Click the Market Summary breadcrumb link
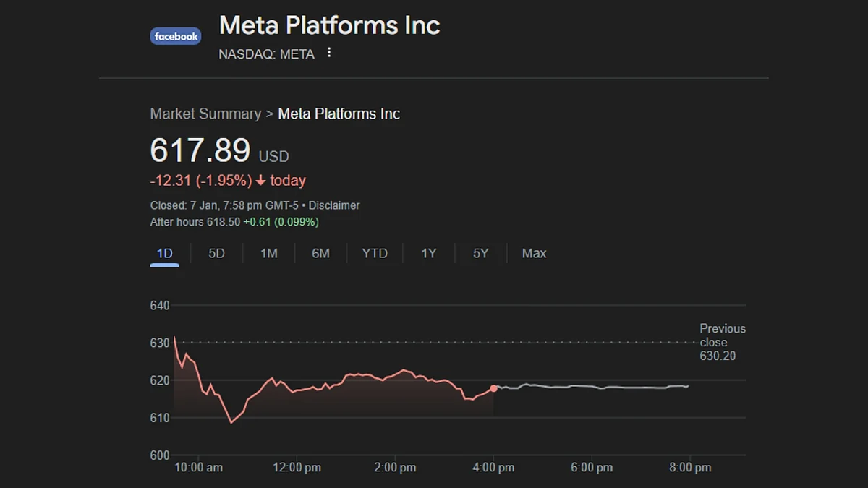868x488 pixels. 205,114
